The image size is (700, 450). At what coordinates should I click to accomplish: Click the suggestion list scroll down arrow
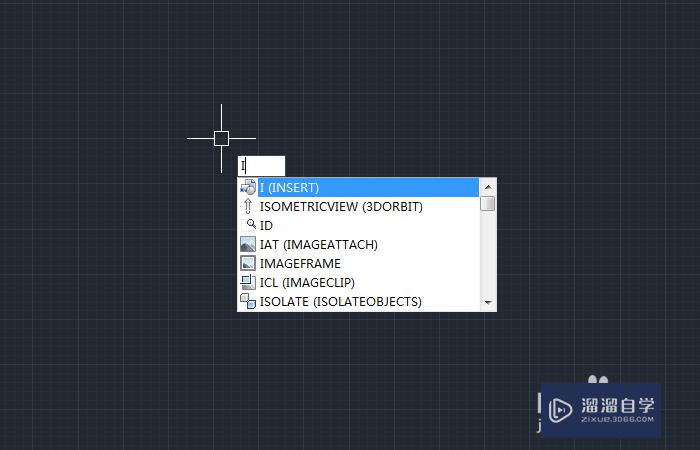tap(488, 303)
